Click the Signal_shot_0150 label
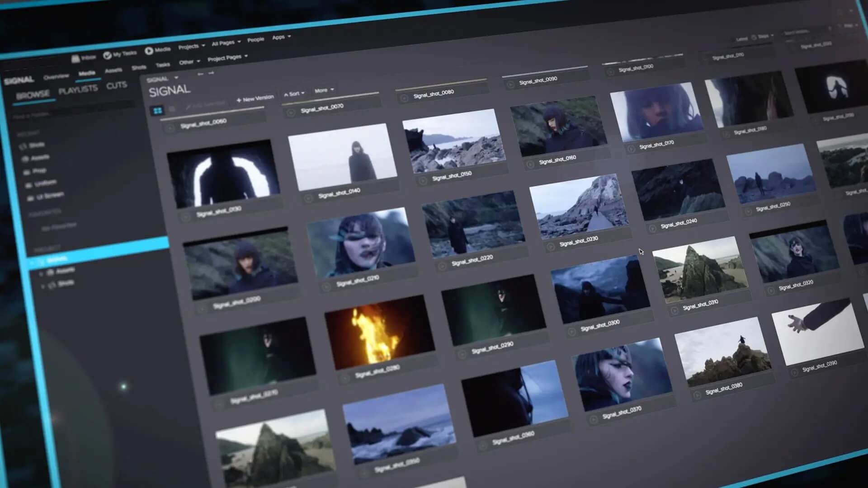The image size is (868, 488). point(452,176)
